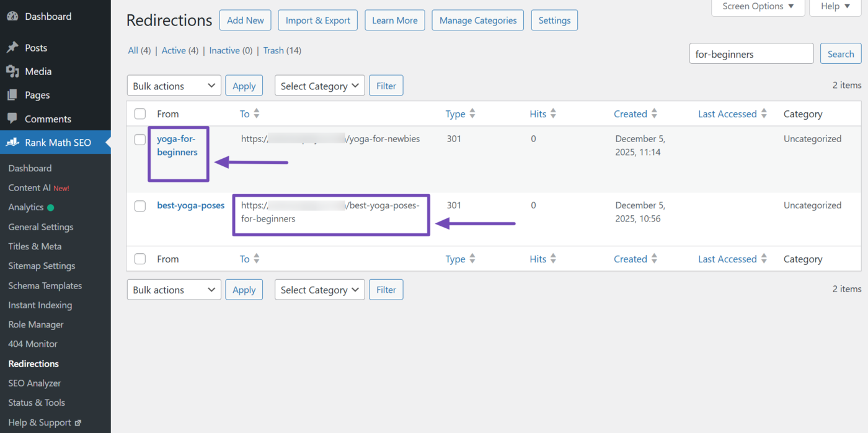Sort by Hits using its sort arrows

[x=552, y=114]
